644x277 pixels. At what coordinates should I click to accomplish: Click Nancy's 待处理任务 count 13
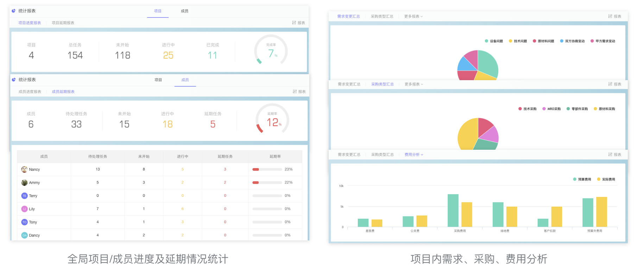click(98, 169)
